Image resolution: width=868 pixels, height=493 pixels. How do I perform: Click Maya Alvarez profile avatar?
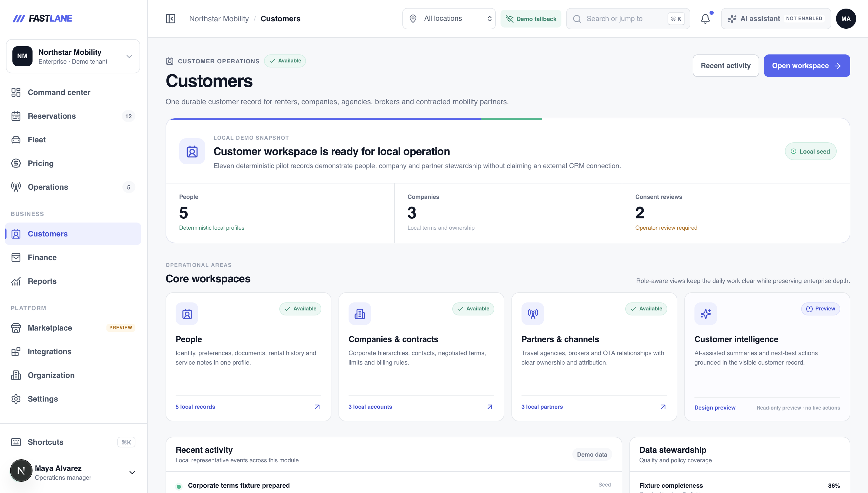pos(21,471)
